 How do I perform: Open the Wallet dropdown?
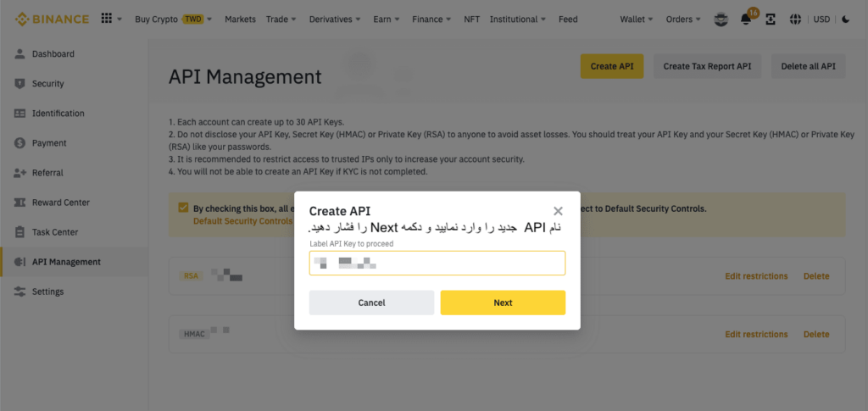637,19
